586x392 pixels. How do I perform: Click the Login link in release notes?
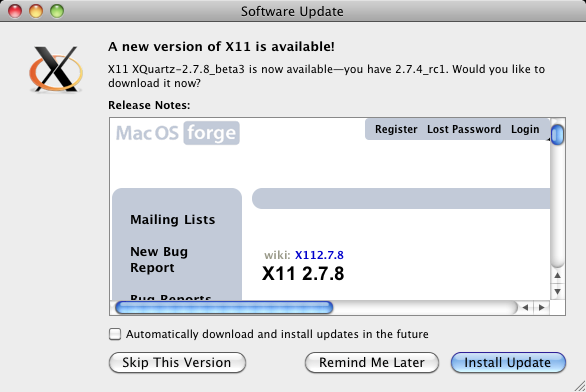[x=525, y=129]
